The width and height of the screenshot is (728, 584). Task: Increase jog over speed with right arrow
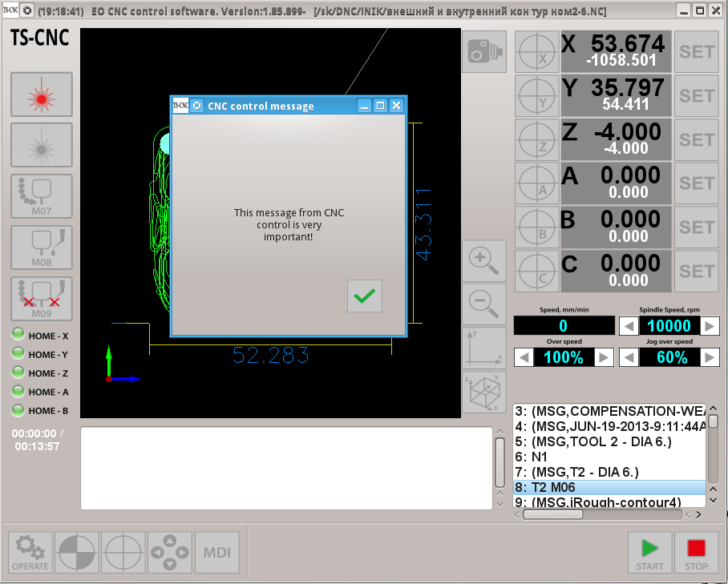710,357
